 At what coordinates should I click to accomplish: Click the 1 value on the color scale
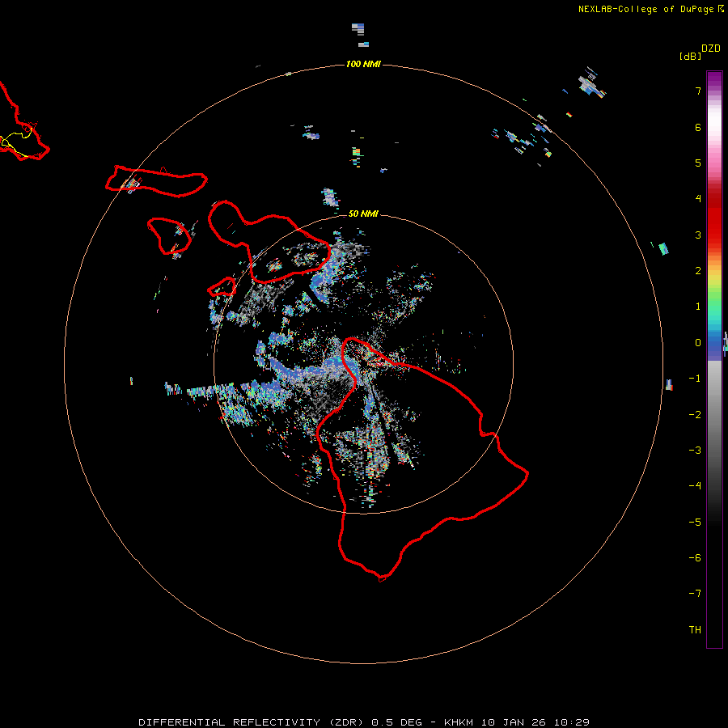698,307
